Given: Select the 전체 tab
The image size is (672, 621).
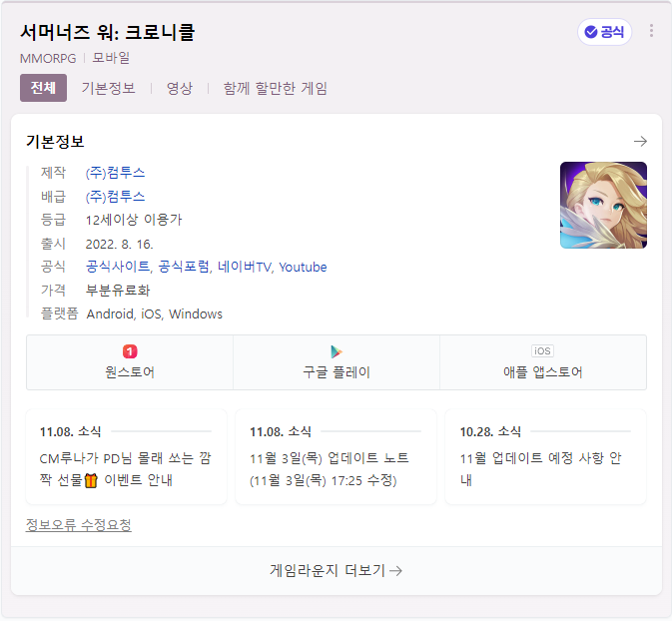Looking at the screenshot, I should pos(43,88).
